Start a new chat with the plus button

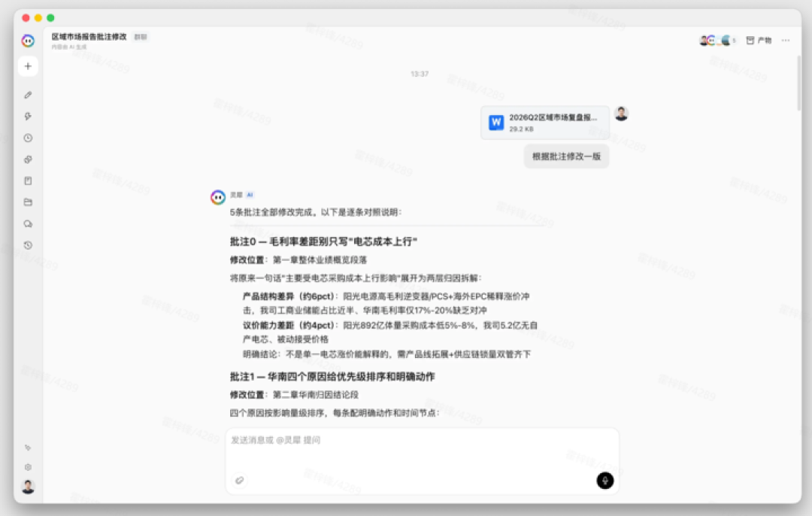point(28,66)
